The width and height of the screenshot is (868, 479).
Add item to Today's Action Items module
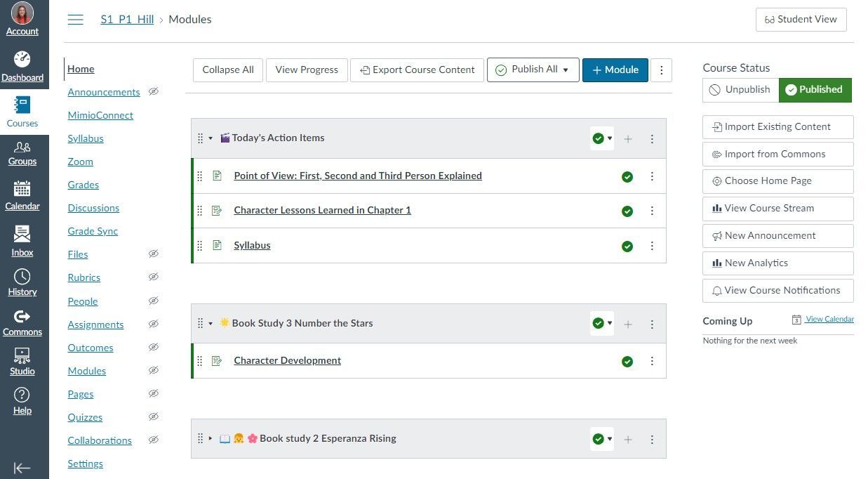coord(628,139)
